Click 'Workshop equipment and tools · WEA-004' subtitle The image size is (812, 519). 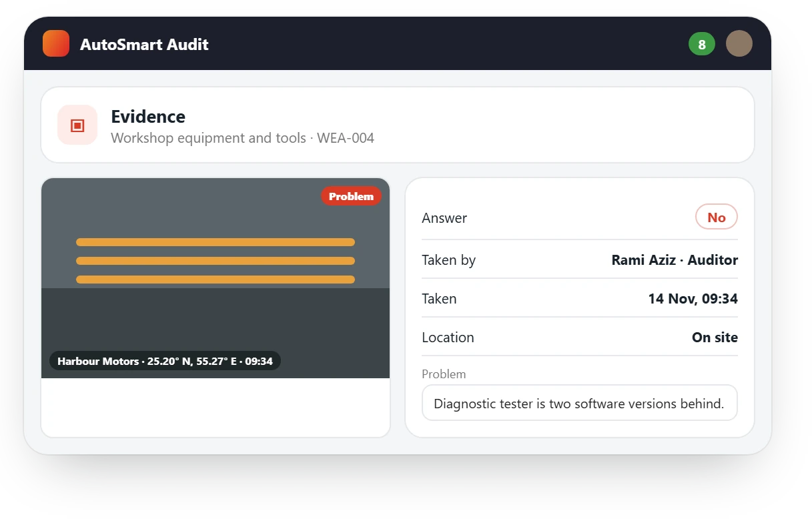click(x=242, y=138)
